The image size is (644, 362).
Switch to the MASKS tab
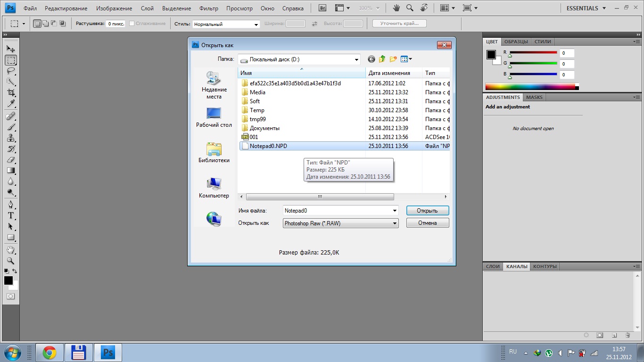(x=534, y=97)
